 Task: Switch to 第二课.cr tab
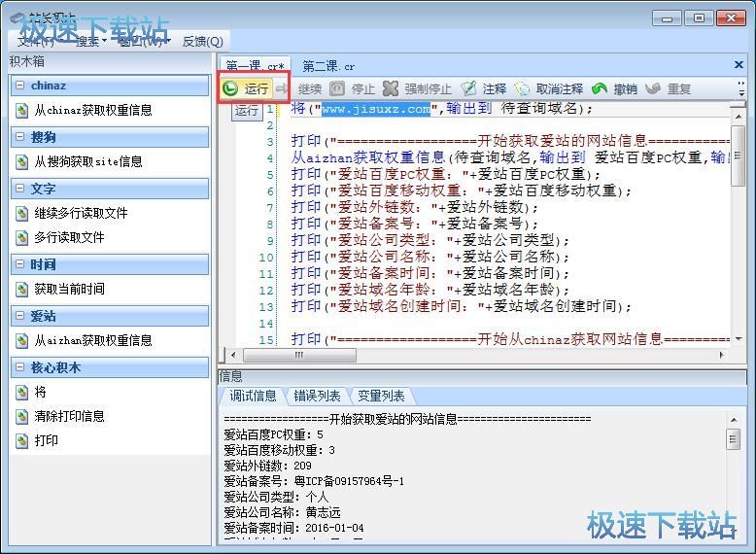(328, 65)
